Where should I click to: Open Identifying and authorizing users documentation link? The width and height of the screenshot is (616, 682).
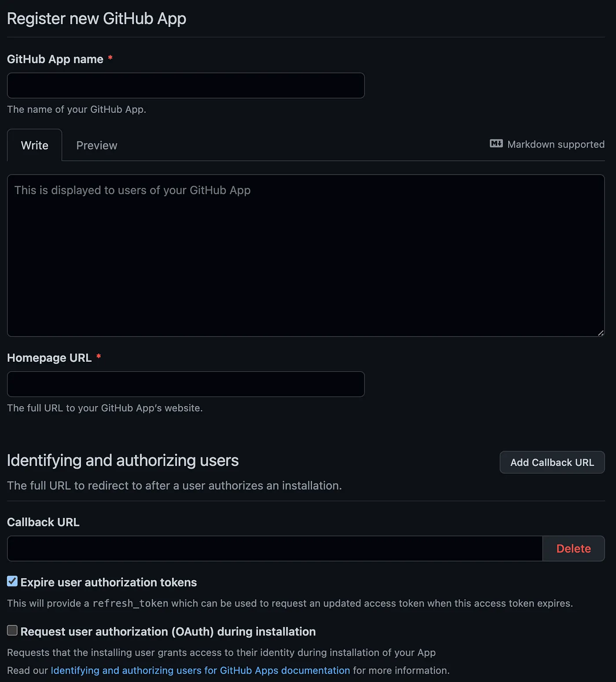(x=200, y=671)
